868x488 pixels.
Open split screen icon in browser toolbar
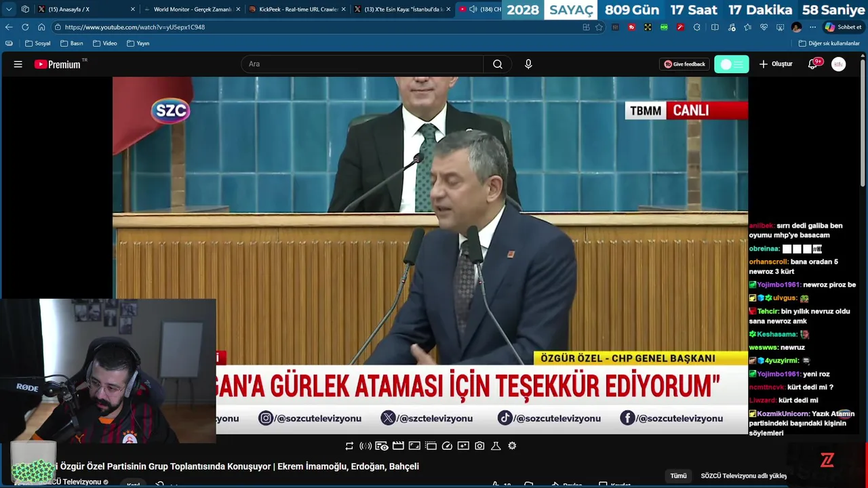coord(715,27)
